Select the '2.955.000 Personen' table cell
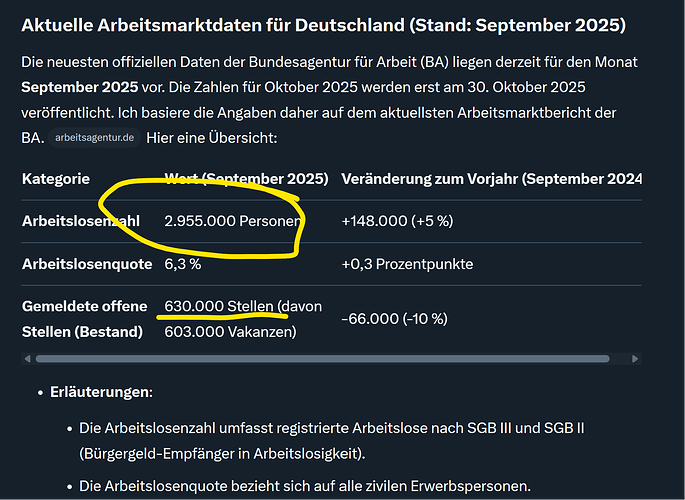The image size is (685, 500). coord(232,220)
